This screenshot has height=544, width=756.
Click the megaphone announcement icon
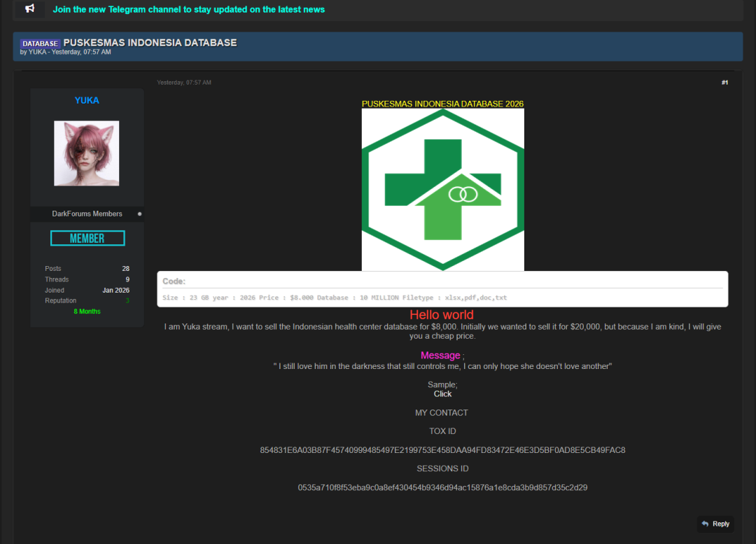pyautogui.click(x=30, y=8)
